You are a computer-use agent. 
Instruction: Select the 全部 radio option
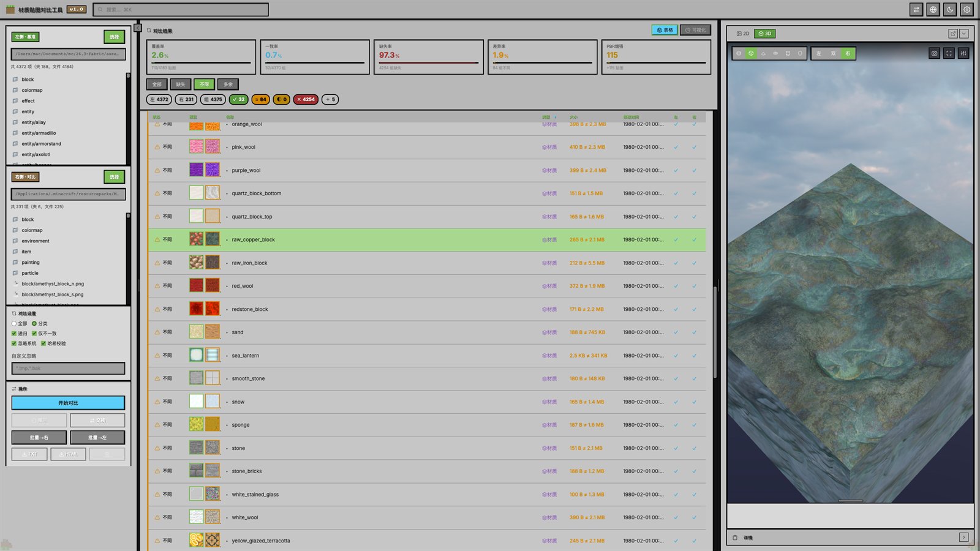pos(14,324)
